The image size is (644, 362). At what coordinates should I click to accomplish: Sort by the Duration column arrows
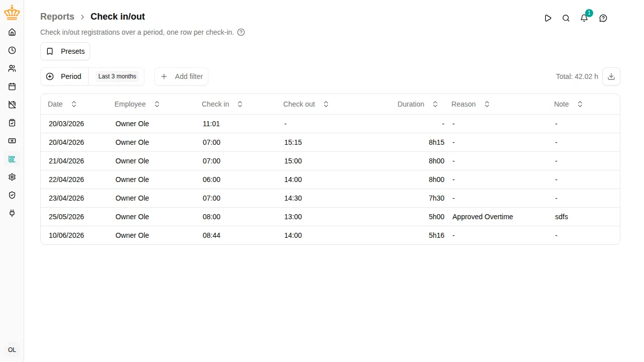click(435, 104)
